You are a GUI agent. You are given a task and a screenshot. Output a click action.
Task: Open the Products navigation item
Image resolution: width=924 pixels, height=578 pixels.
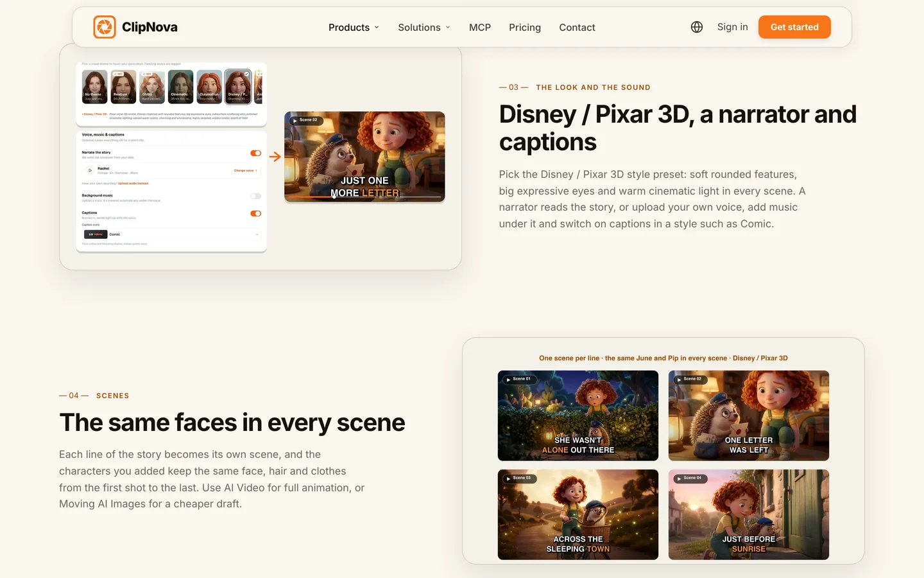pos(354,27)
